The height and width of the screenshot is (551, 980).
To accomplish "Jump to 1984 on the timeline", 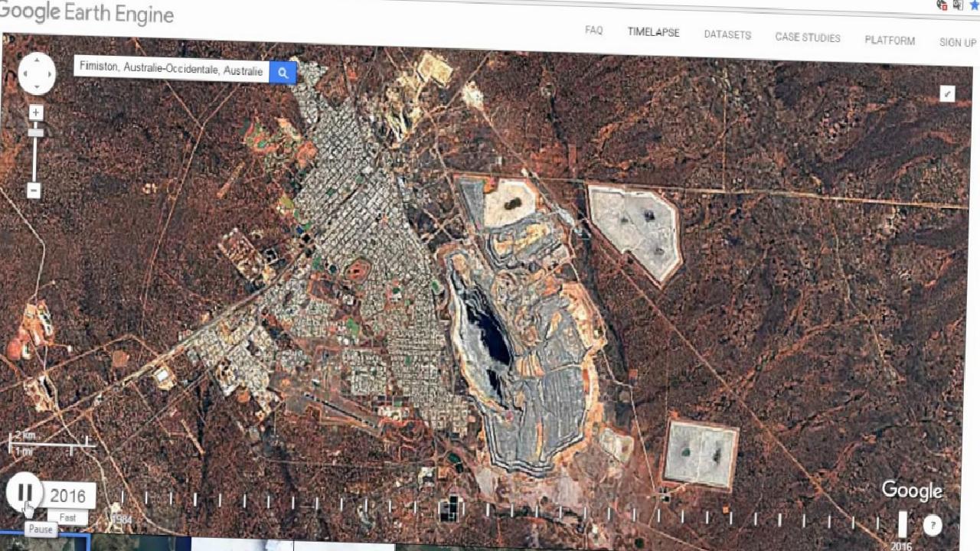I will 121,520.
